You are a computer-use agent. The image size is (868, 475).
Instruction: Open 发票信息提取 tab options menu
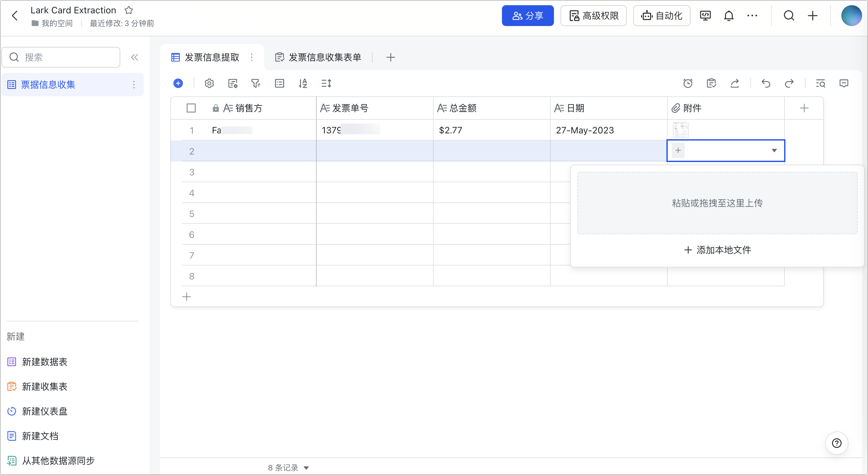pos(251,57)
